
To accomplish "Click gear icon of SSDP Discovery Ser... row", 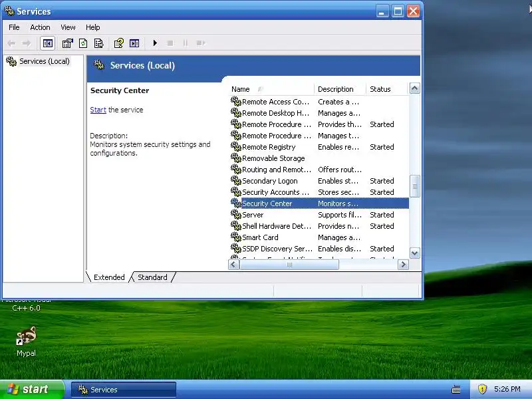I will (236, 248).
